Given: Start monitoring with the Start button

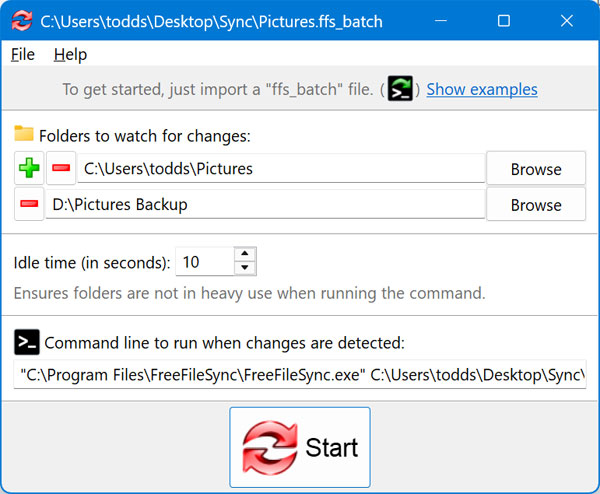Looking at the screenshot, I should tap(300, 447).
